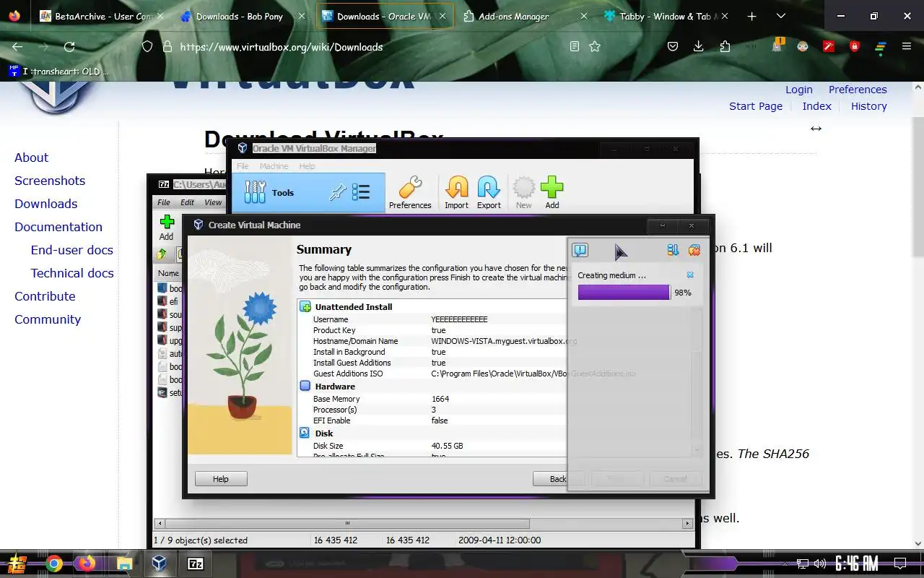The width and height of the screenshot is (924, 578).
Task: Switch to the Downloads - Bob Pony tab
Action: (x=243, y=16)
